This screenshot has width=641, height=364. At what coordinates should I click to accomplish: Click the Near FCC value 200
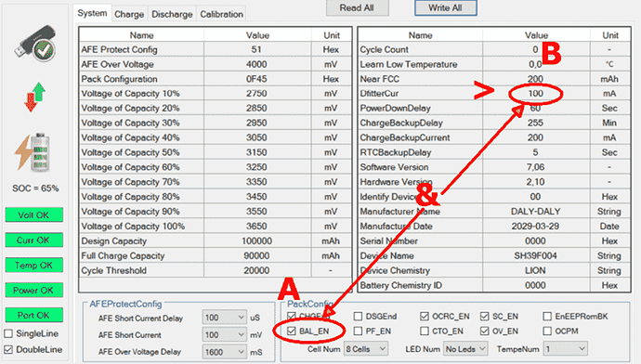click(x=536, y=79)
